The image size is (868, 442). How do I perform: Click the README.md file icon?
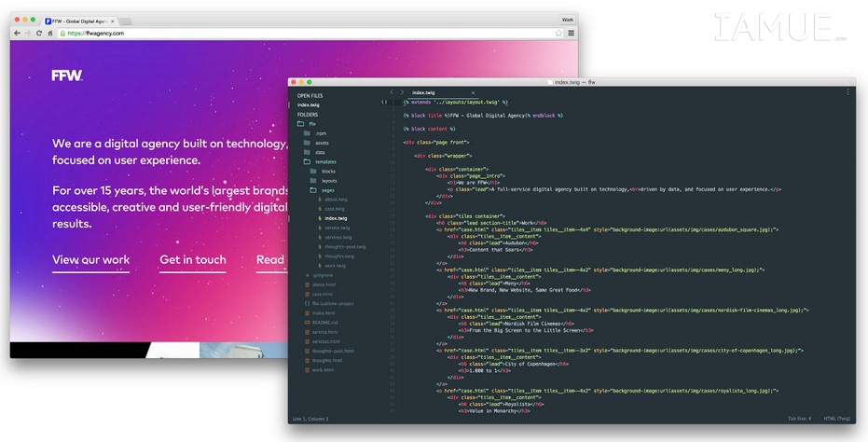point(308,323)
